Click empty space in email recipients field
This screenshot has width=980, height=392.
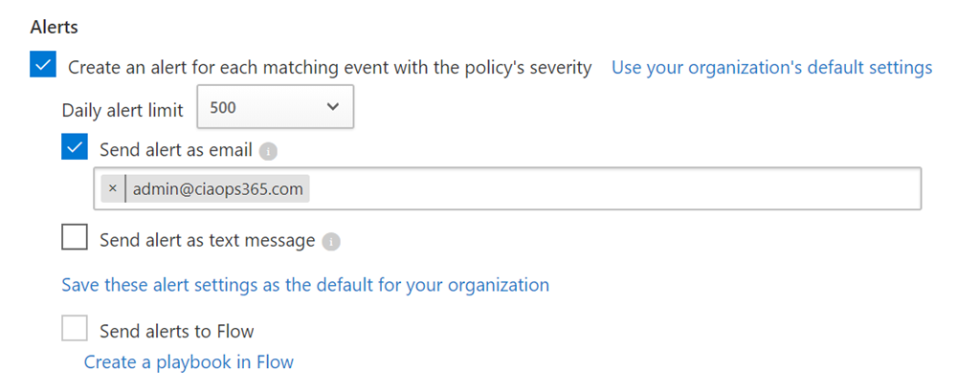point(612,189)
